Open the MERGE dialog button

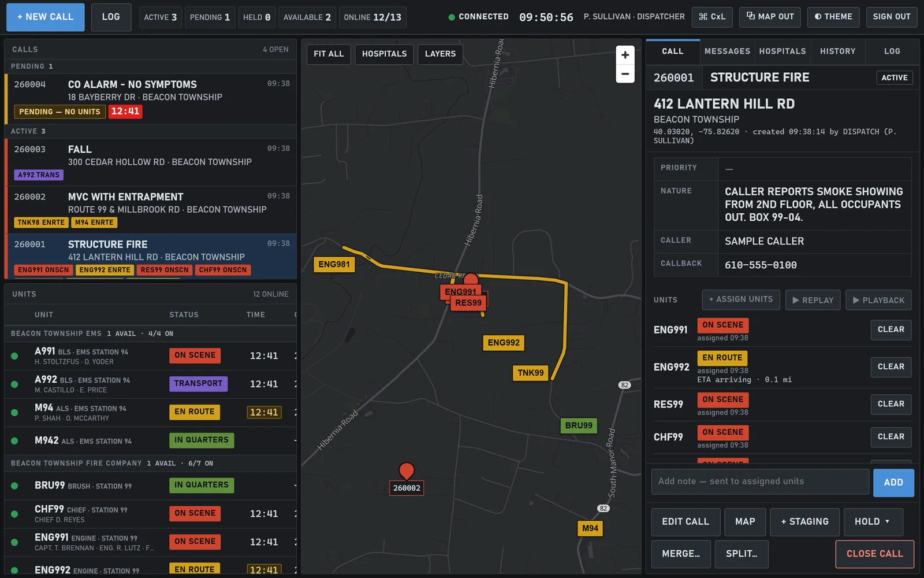681,554
